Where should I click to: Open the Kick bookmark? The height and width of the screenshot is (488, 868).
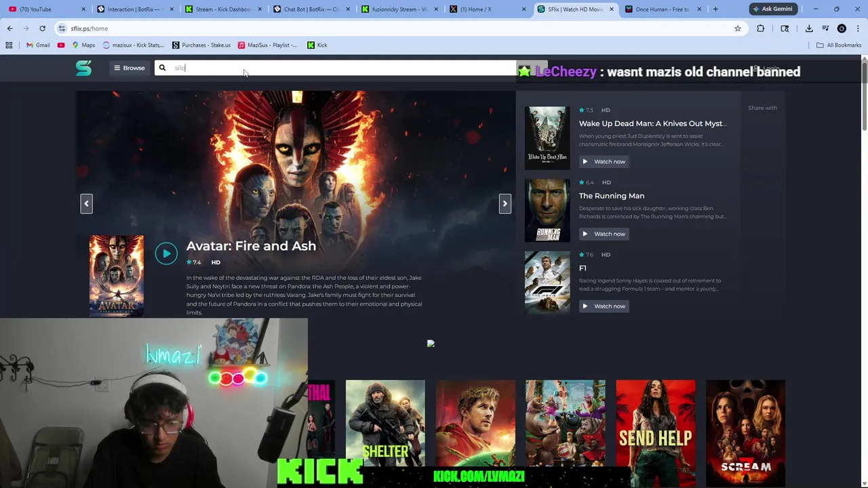coord(317,45)
